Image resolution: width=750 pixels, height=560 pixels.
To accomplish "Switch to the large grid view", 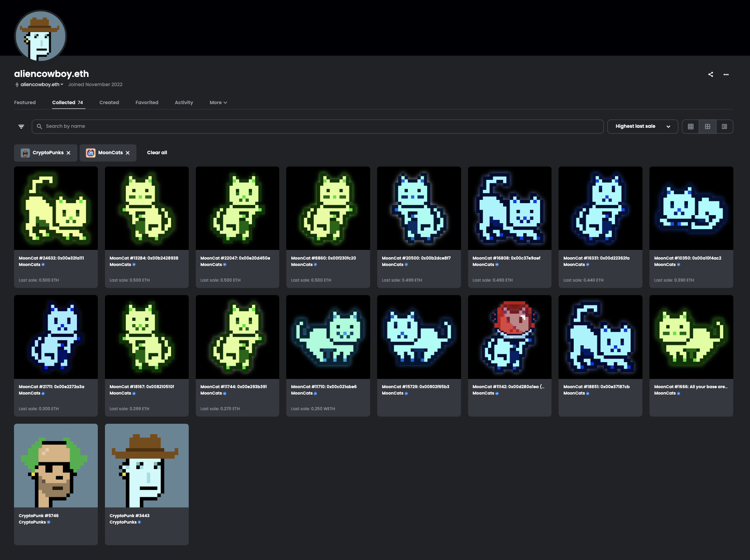I will click(708, 127).
